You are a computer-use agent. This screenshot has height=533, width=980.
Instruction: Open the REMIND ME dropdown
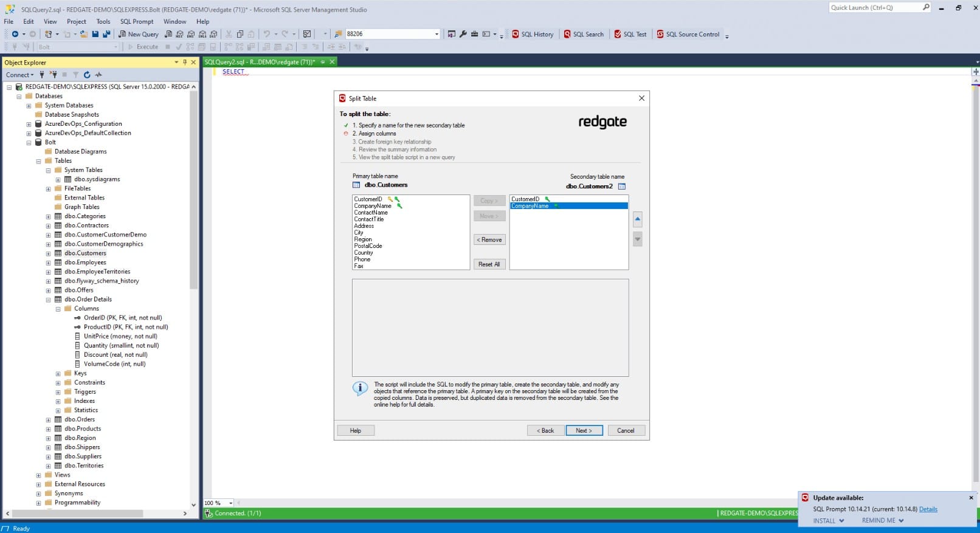coord(883,521)
